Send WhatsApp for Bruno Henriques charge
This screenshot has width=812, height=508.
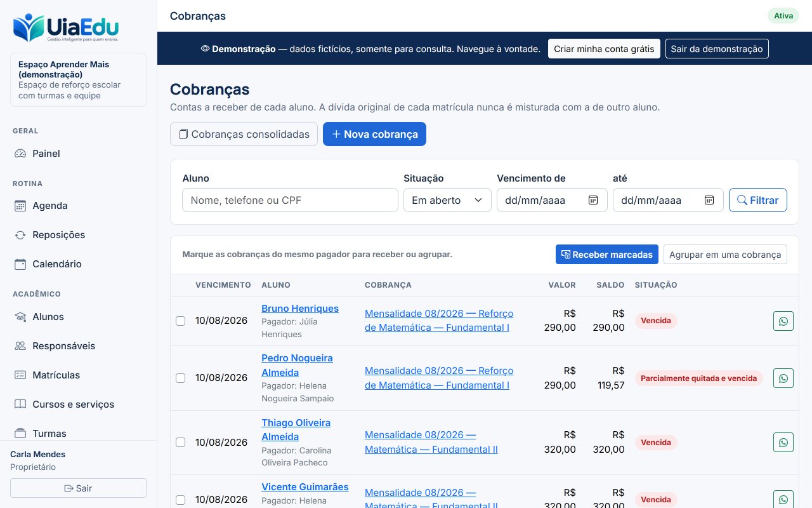point(783,321)
